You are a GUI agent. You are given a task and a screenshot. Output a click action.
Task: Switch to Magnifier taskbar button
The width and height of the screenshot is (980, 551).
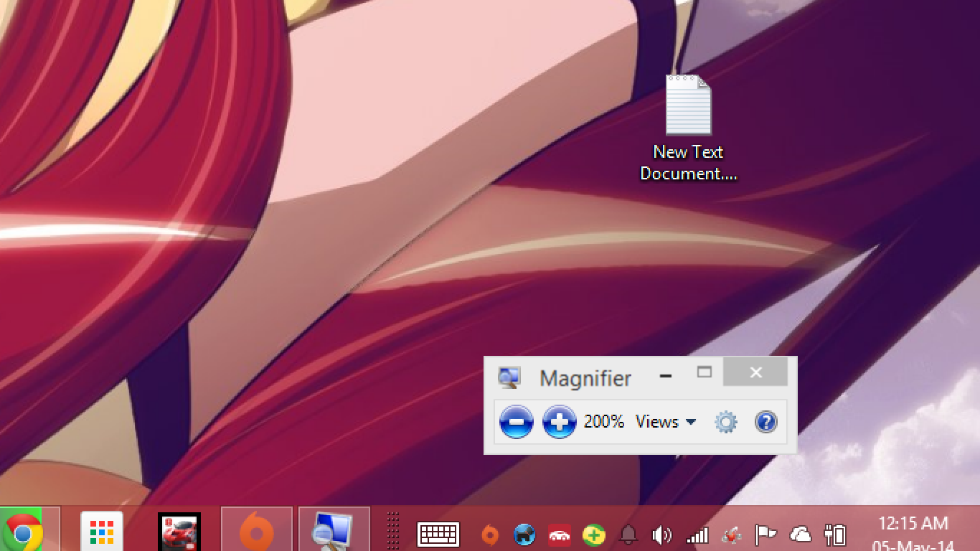[x=334, y=529]
